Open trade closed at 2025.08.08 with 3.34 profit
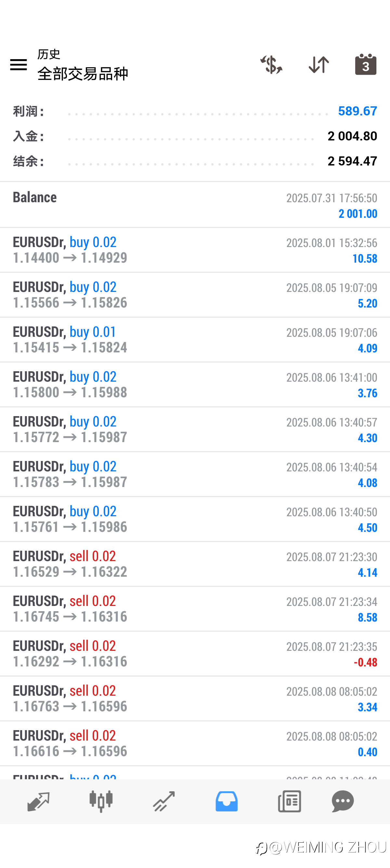Image resolution: width=390 pixels, height=868 pixels. (195, 699)
